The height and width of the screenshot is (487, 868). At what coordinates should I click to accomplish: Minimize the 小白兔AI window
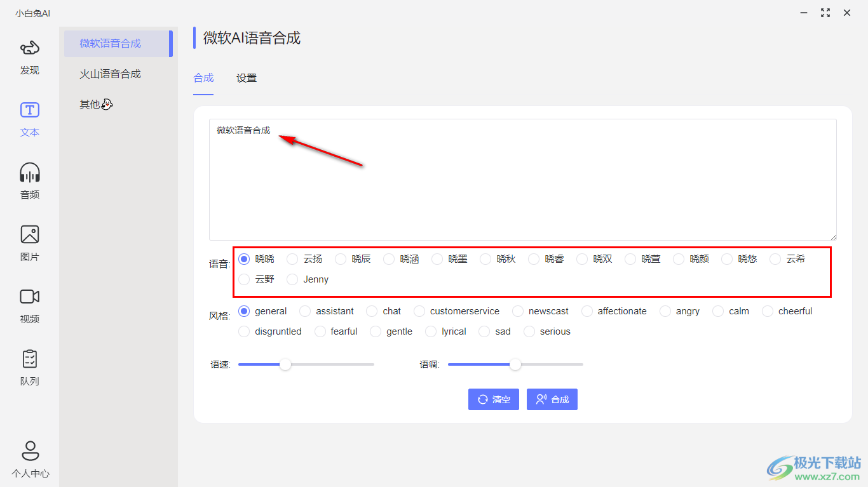804,13
